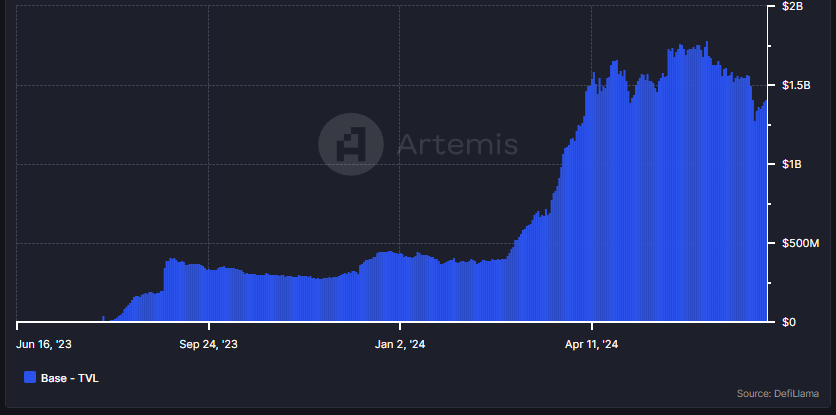Click the Artemis watermark text
Screen dimensions: 836x415
[x=458, y=145]
